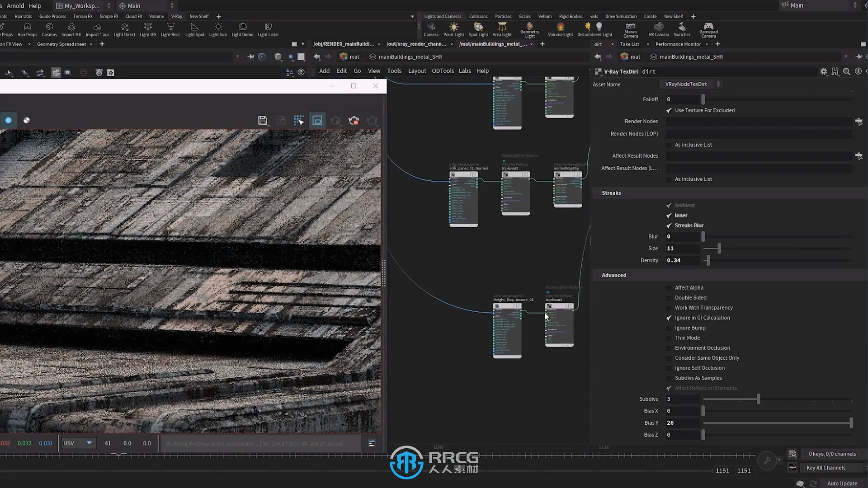Select the VCamera icon in toolbar

[x=658, y=28]
